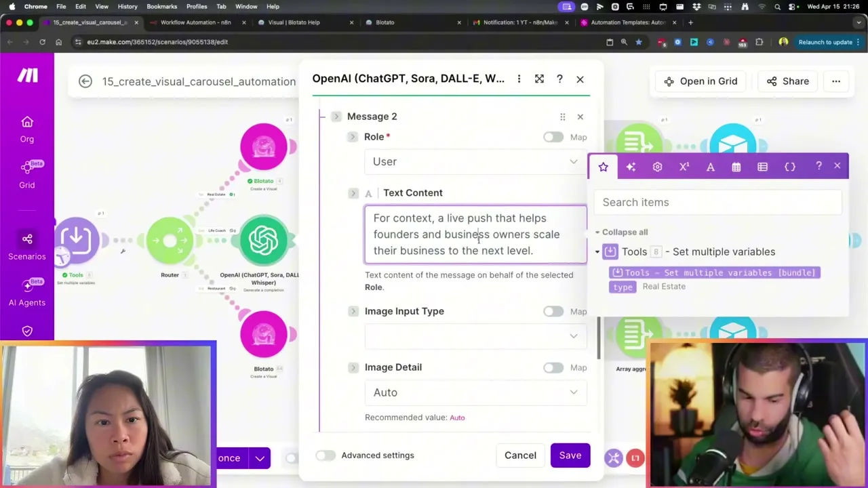Click the Make logo at top left

point(27,75)
